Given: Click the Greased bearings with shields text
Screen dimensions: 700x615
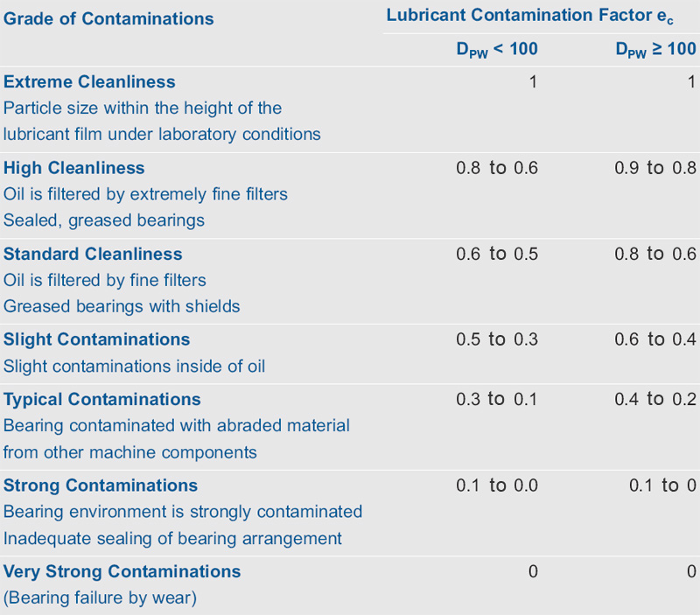Looking at the screenshot, I should [x=122, y=306].
